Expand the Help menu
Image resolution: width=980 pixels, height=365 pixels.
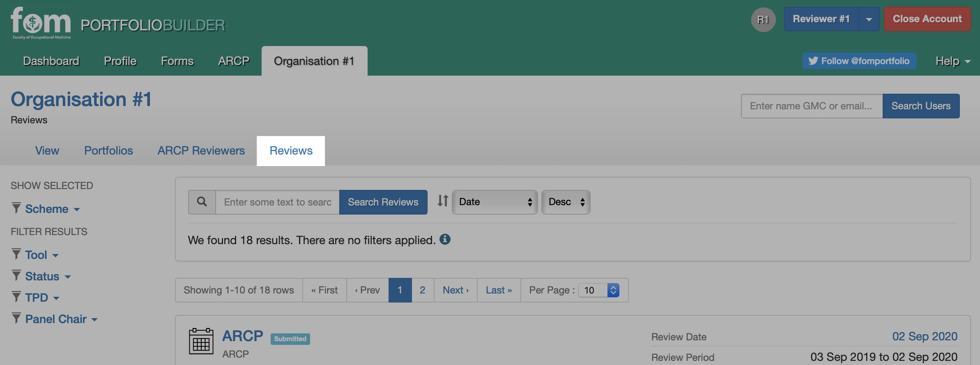point(953,61)
